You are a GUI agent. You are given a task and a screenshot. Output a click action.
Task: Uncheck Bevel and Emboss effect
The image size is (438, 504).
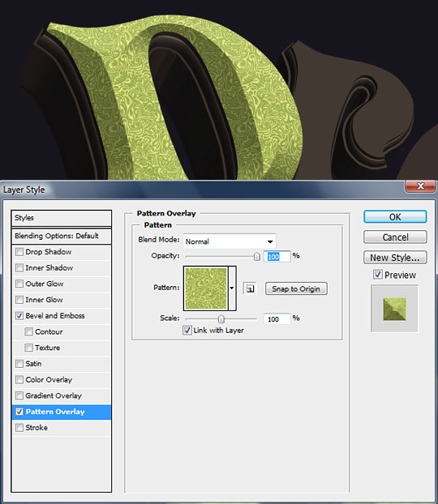coord(19,316)
